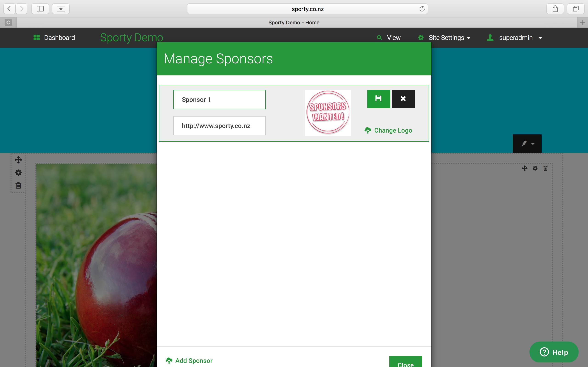Expand the Site Settings dropdown
Screen dimensions: 588x367
pos(444,38)
